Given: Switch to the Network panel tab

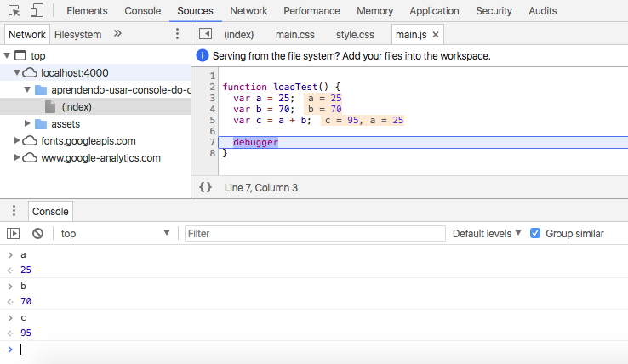Looking at the screenshot, I should 248,11.
